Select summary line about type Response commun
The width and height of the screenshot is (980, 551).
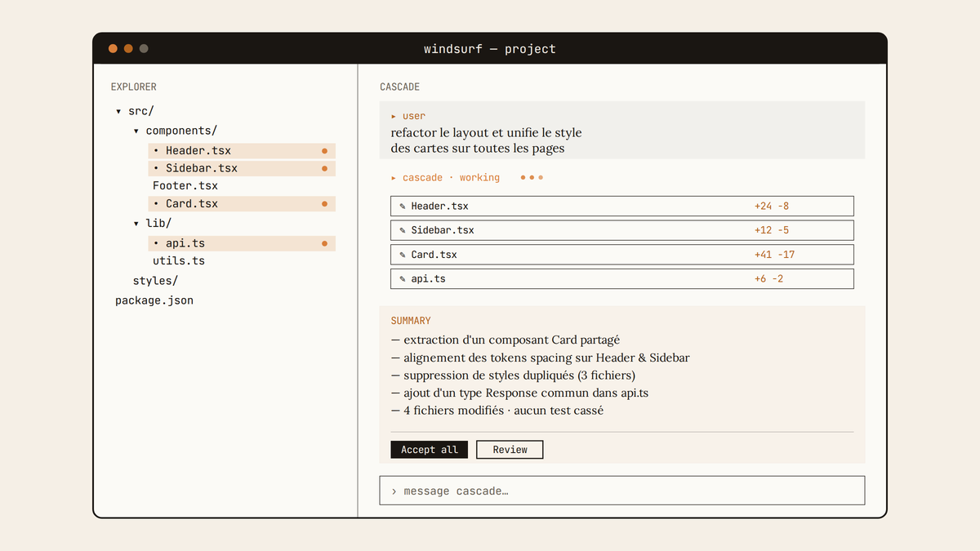(520, 393)
